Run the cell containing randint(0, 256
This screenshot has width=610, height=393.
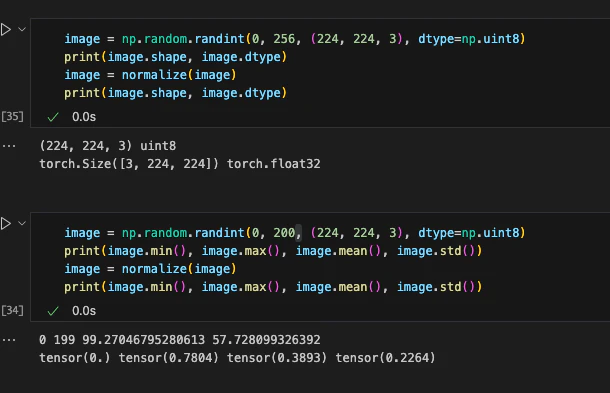point(5,30)
